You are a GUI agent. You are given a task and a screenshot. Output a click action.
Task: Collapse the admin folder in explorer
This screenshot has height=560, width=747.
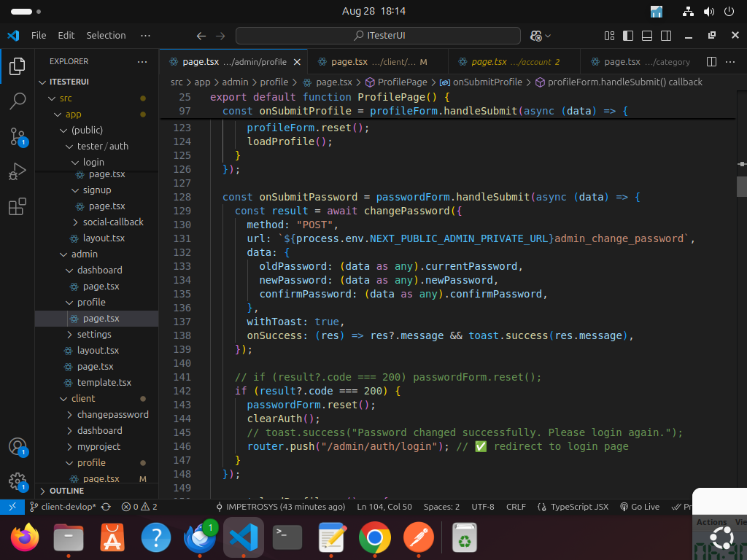[x=84, y=254]
